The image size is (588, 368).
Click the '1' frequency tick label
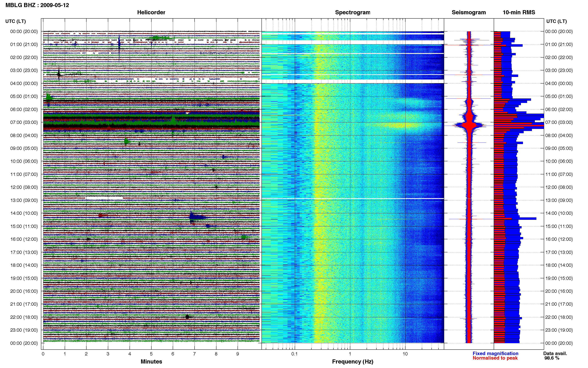coord(350,354)
